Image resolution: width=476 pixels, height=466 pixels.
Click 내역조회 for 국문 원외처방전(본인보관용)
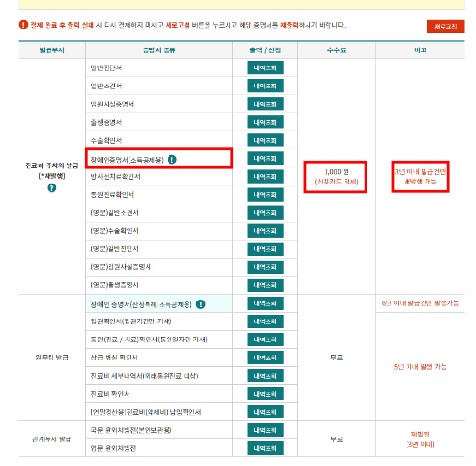coord(265,430)
